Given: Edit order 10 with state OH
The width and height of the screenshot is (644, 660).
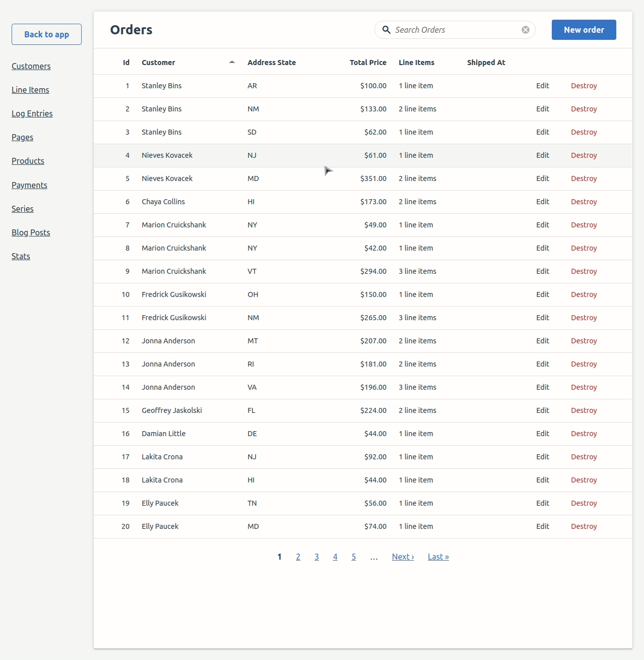Looking at the screenshot, I should (x=543, y=294).
